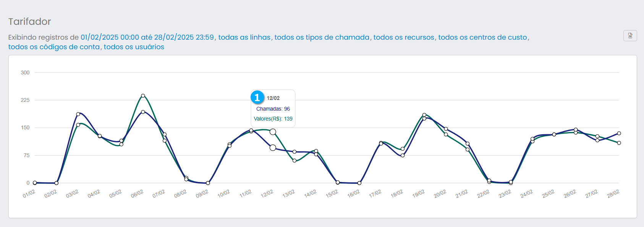Viewport: 644px width, 227px height.
Task: Click the green peak point on 06/02
Action: pyautogui.click(x=143, y=96)
